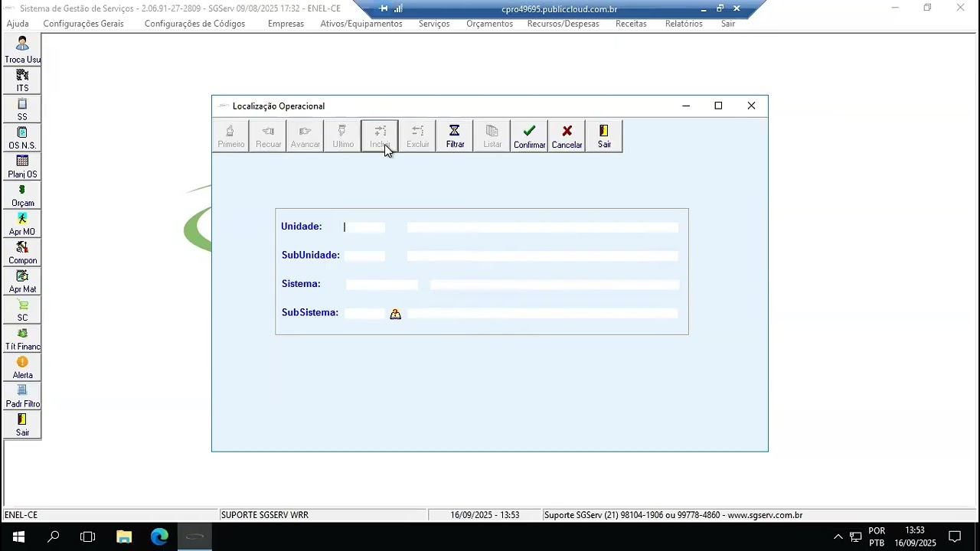
Task: Click the Primeiro record toolbar button
Action: click(x=230, y=136)
